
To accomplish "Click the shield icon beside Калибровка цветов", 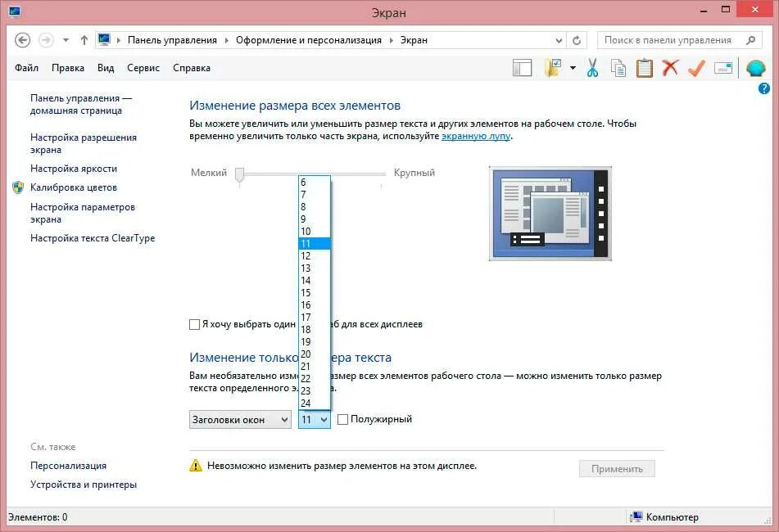I will (x=18, y=187).
